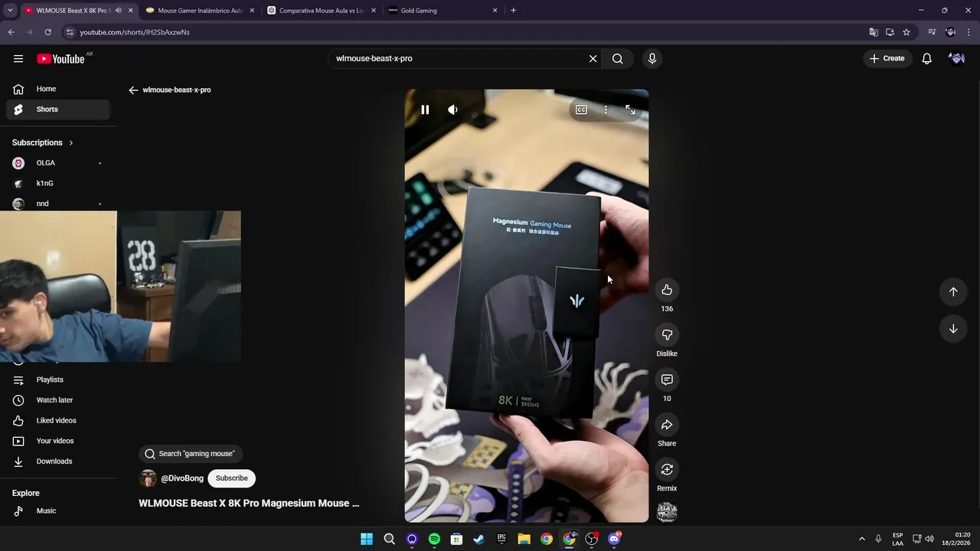Open a new browser tab
The height and width of the screenshot is (551, 980).
(513, 11)
